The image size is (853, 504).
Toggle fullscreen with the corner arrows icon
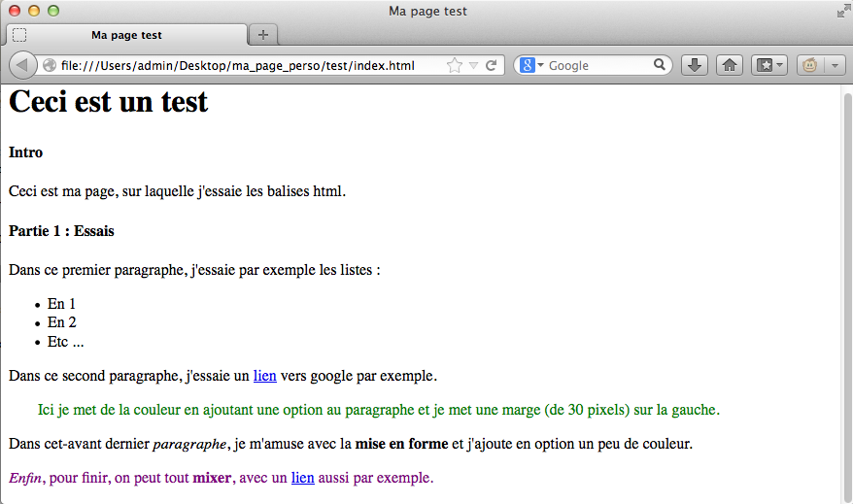843,11
